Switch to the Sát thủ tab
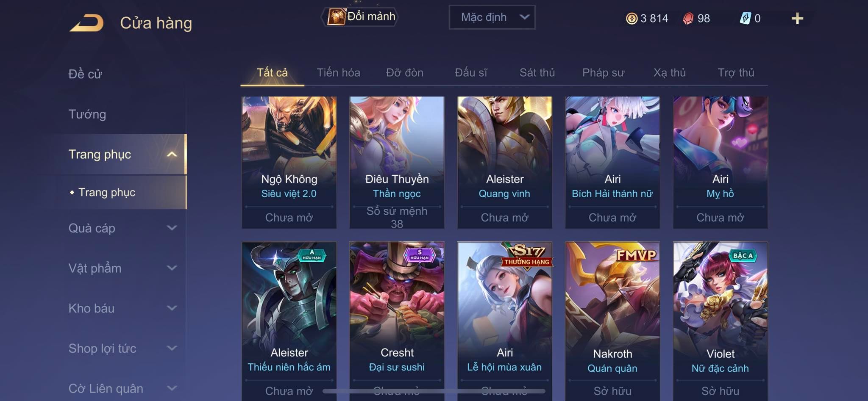Image resolution: width=868 pixels, height=401 pixels. [x=537, y=73]
